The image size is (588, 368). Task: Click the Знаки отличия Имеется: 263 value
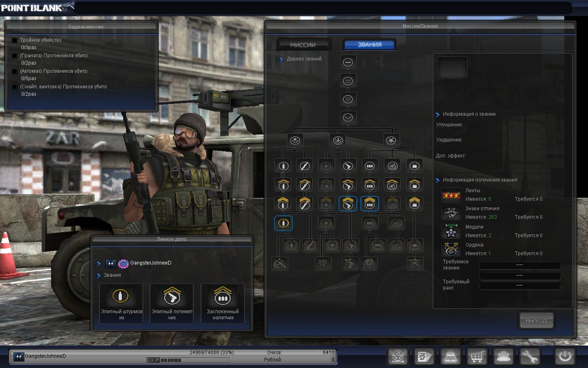point(492,217)
